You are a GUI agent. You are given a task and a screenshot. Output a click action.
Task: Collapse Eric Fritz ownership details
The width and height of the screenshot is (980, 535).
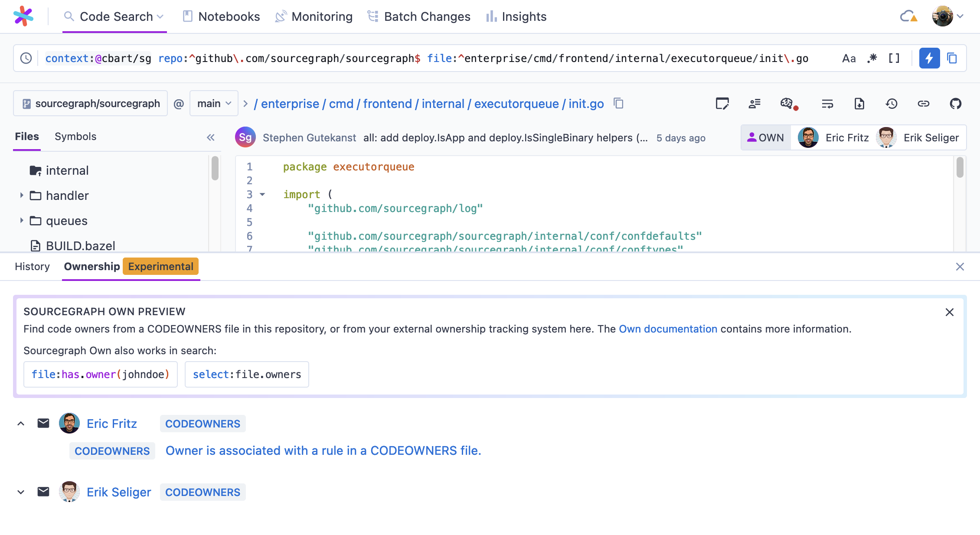point(21,424)
